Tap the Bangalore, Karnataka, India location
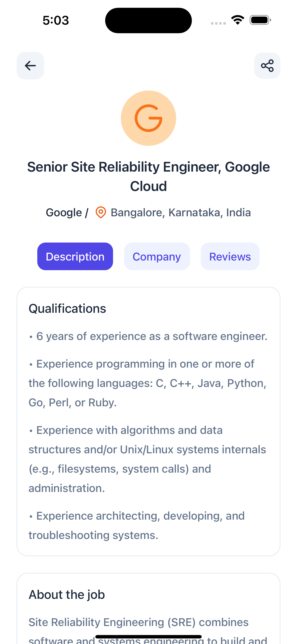Viewport: 297px width, 644px height. pyautogui.click(x=181, y=213)
